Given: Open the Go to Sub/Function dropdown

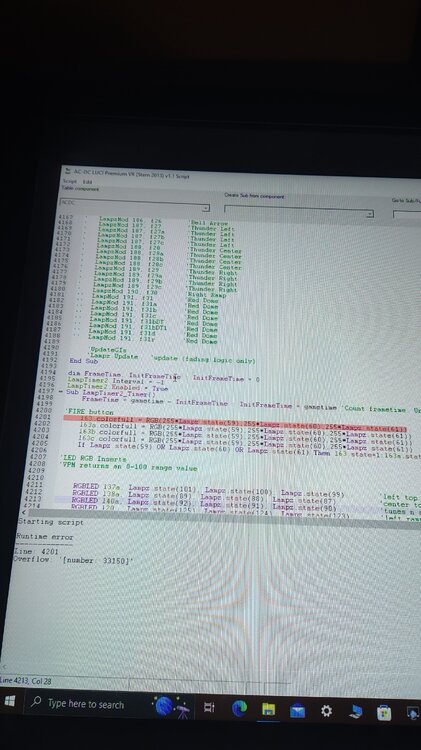Looking at the screenshot, I should click(x=407, y=214).
